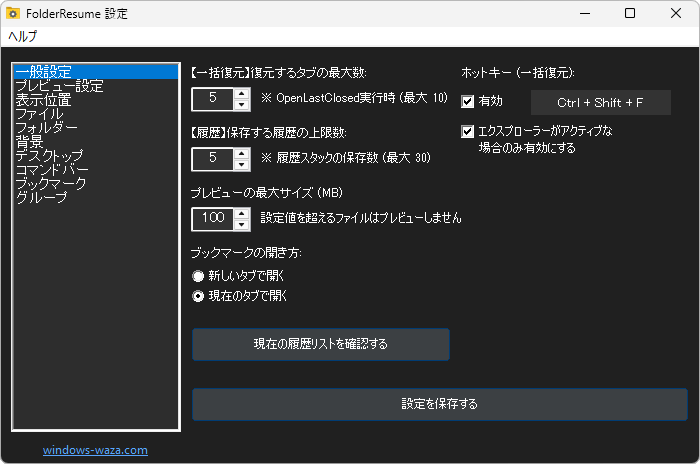Select the 現在のタブで開く radio option
Screen dimensions: 700x464
pos(198,297)
